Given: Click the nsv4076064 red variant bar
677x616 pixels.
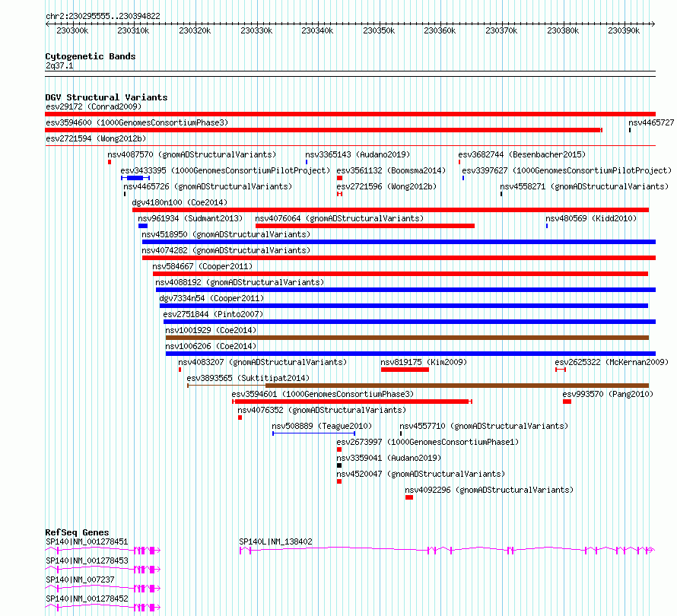Looking at the screenshot, I should [x=365, y=226].
